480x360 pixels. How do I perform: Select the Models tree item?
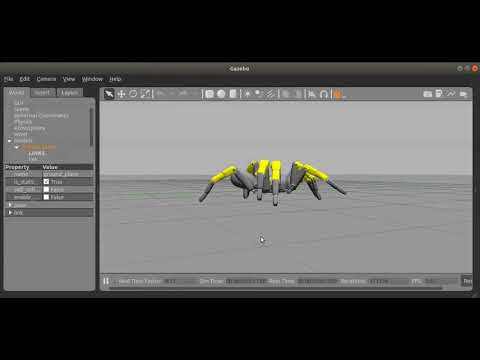point(23,141)
